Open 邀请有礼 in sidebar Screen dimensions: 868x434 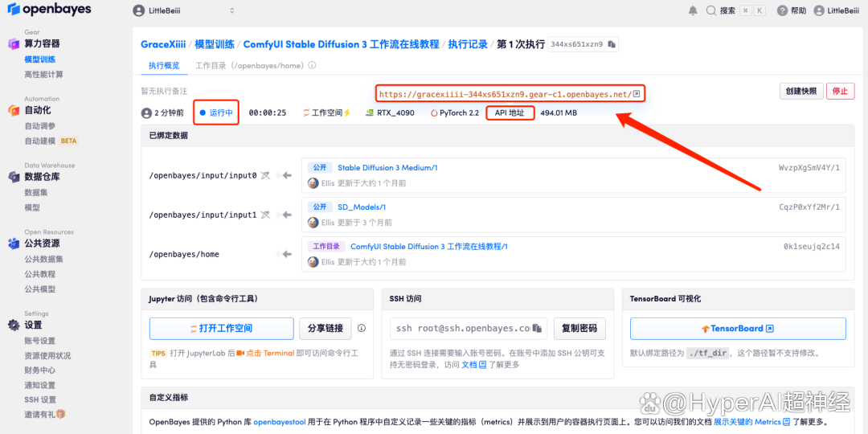(45, 414)
